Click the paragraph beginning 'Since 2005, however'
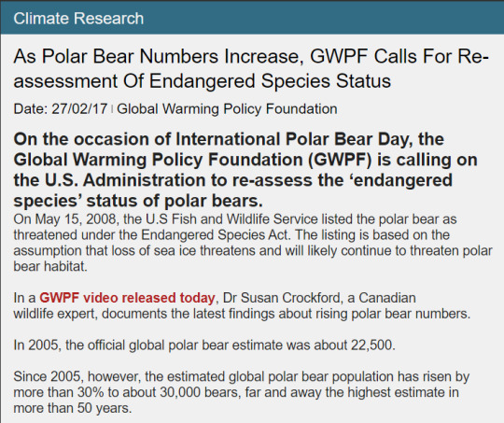 (242, 392)
